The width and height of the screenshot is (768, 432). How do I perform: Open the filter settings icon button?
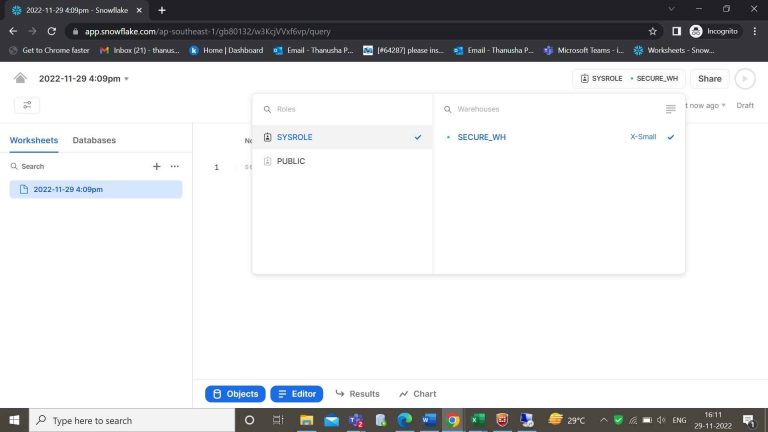(x=27, y=105)
